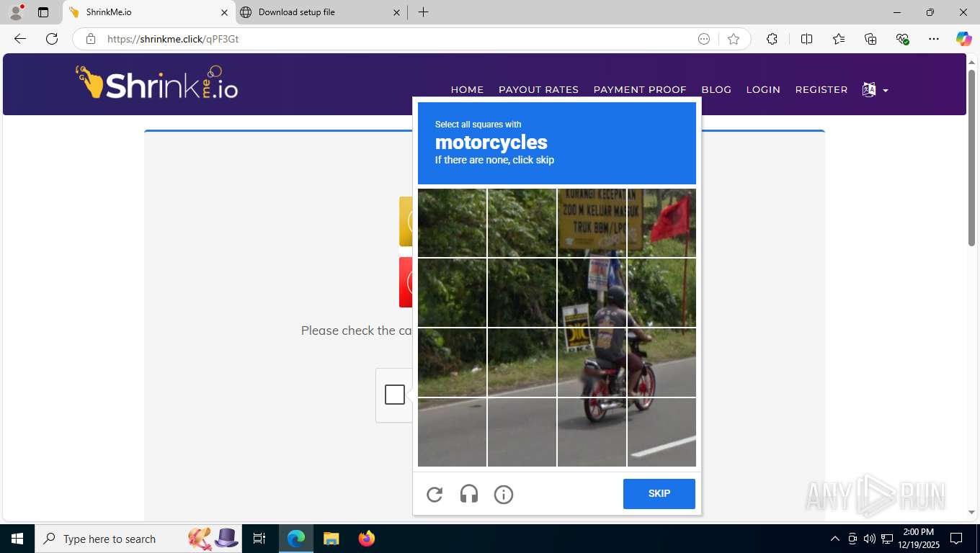Go back to the previous page
980x553 pixels.
pos(20,39)
